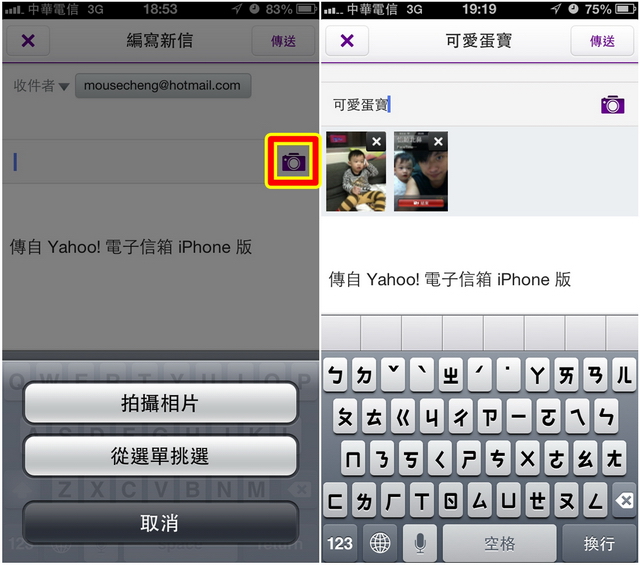Tap 取消 to dismiss the action sheet
Image resolution: width=640 pixels, height=565 pixels.
click(x=160, y=523)
